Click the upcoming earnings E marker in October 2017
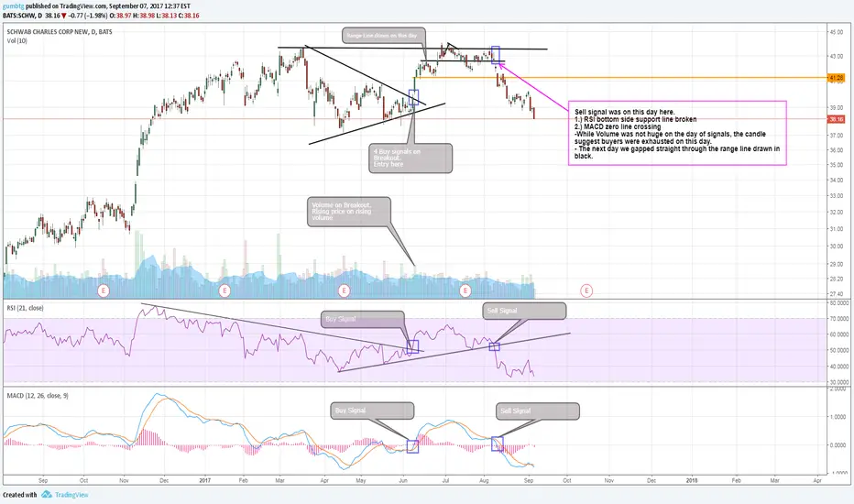 click(x=586, y=290)
